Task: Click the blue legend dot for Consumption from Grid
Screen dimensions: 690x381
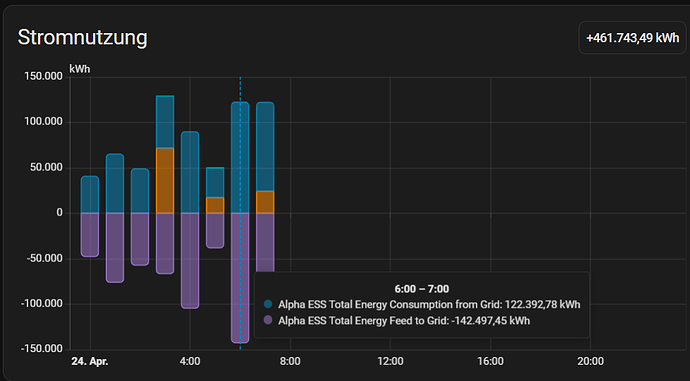Action: coord(268,304)
